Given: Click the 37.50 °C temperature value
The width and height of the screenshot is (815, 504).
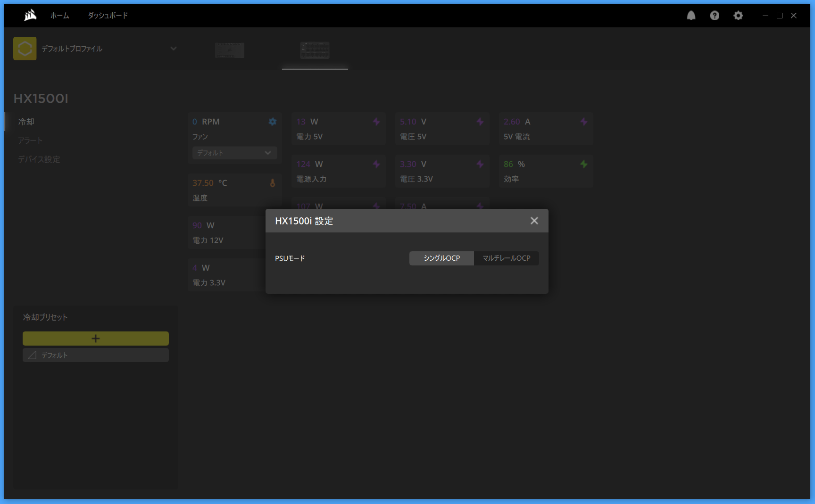Looking at the screenshot, I should [x=209, y=183].
